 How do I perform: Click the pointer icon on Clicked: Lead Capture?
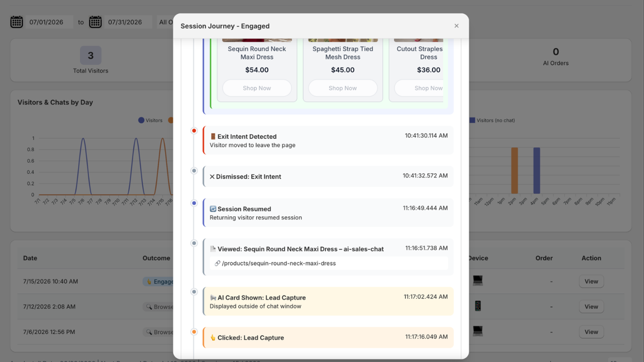click(213, 337)
